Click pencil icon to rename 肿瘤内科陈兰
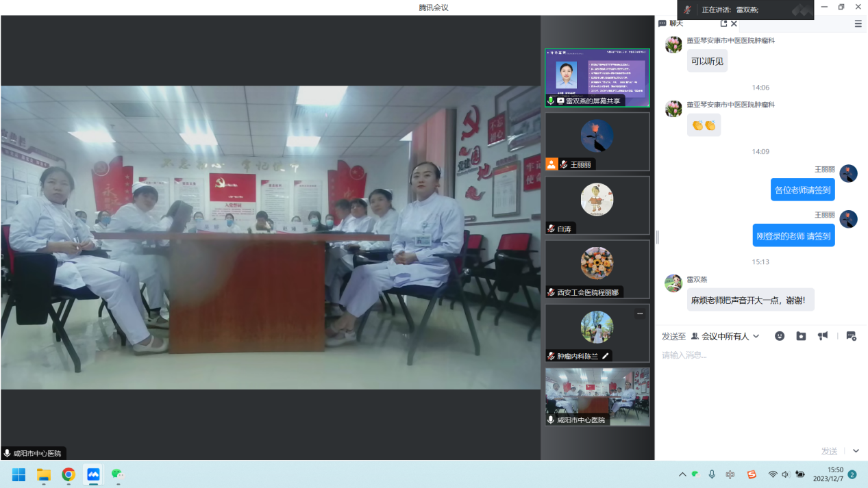This screenshot has height=488, width=868. coord(606,356)
